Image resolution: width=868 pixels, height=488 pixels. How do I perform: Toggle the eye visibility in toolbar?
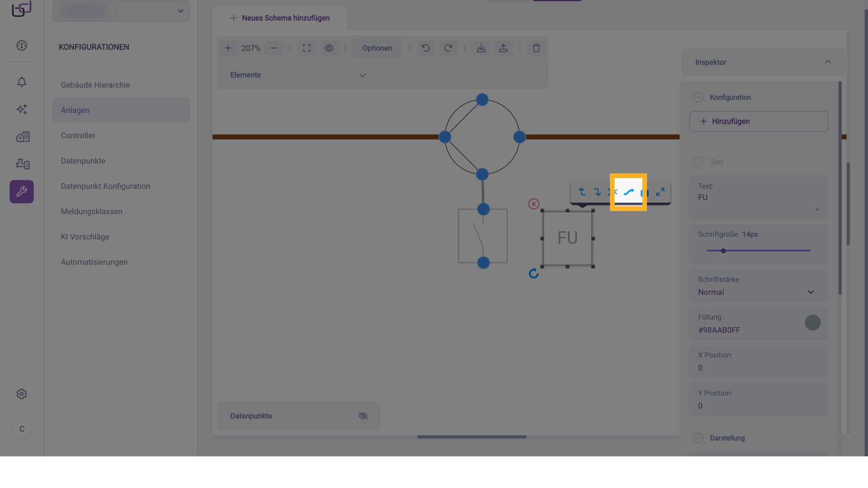pyautogui.click(x=329, y=48)
